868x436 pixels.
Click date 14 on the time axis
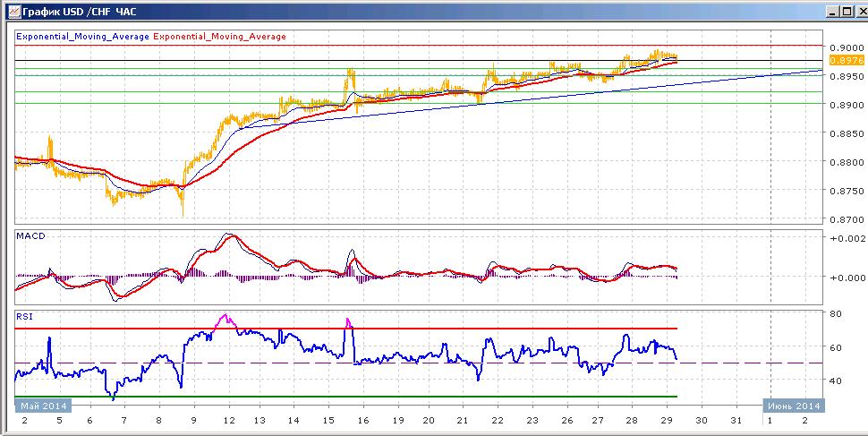coord(294,421)
